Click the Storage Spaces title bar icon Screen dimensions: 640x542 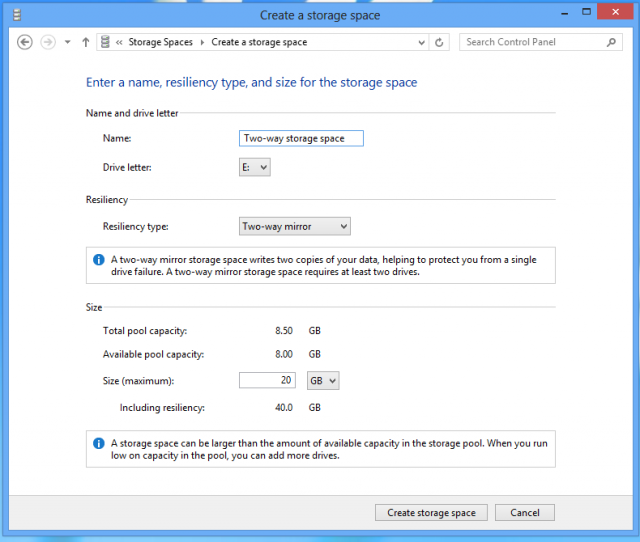point(17,15)
